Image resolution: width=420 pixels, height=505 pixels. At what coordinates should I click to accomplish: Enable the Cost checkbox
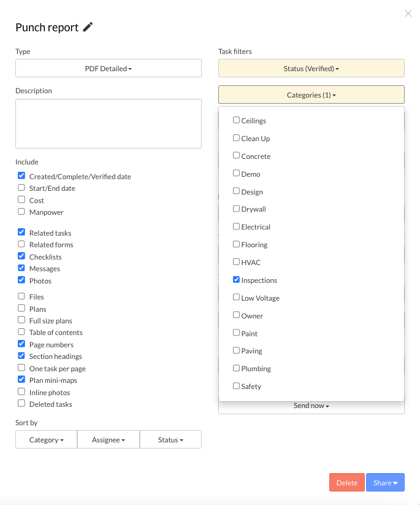point(21,200)
